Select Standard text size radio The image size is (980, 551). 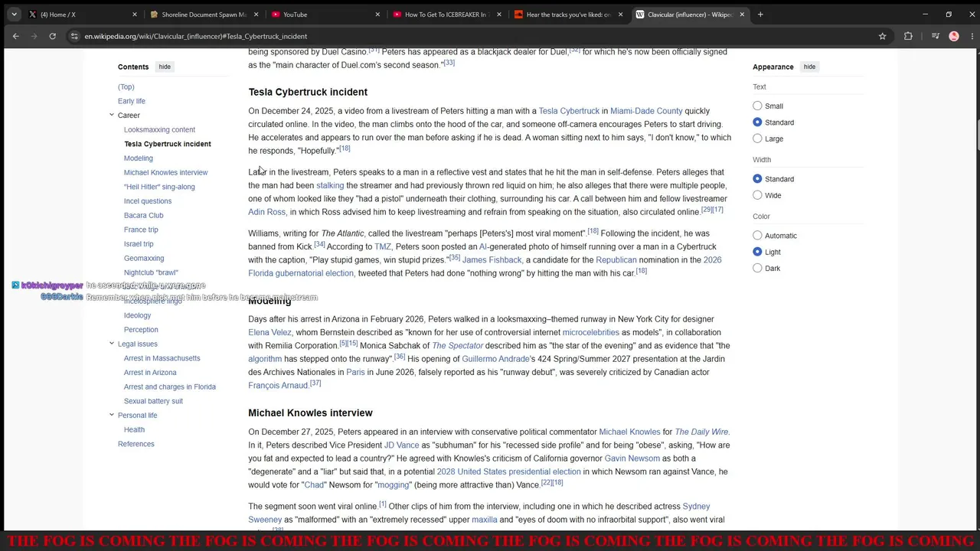[x=757, y=122]
